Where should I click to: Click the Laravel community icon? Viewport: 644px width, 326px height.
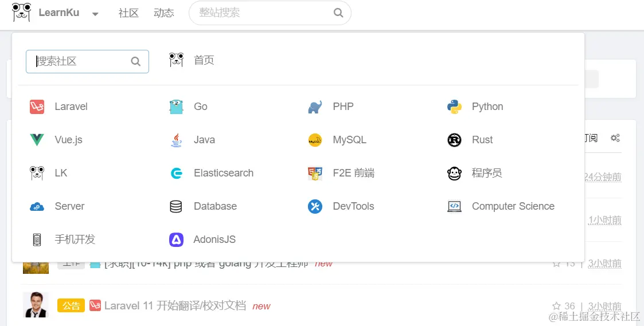point(37,107)
